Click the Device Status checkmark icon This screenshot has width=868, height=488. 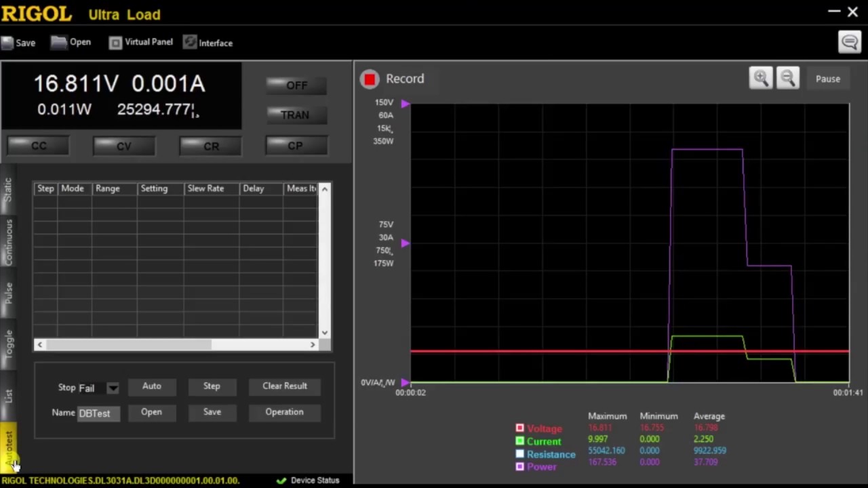(281, 480)
